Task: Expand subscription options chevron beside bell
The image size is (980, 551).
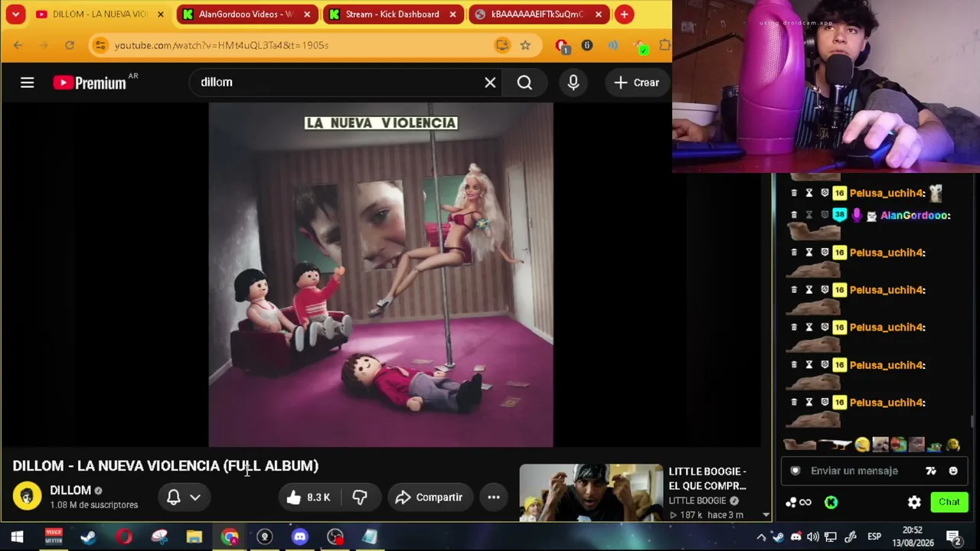Action: click(195, 497)
